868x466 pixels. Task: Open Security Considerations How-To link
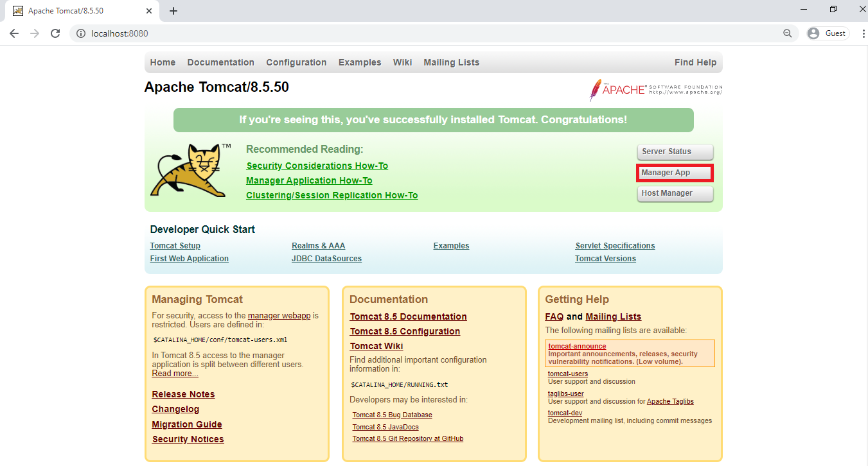[317, 166]
